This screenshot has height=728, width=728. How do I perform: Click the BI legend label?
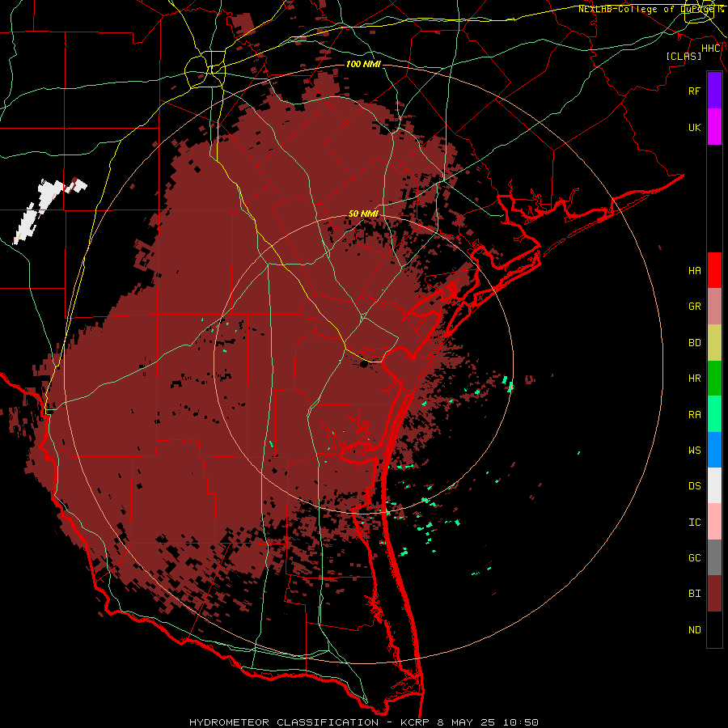click(x=694, y=594)
